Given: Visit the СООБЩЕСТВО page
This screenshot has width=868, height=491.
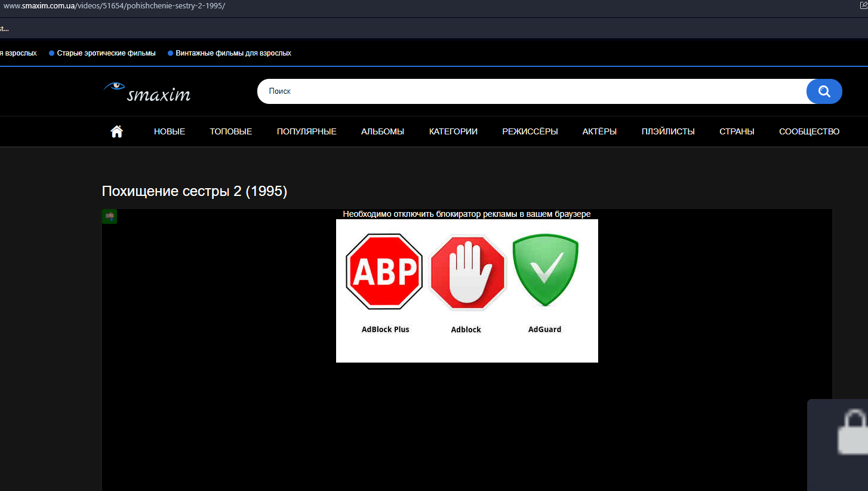Looking at the screenshot, I should 809,131.
